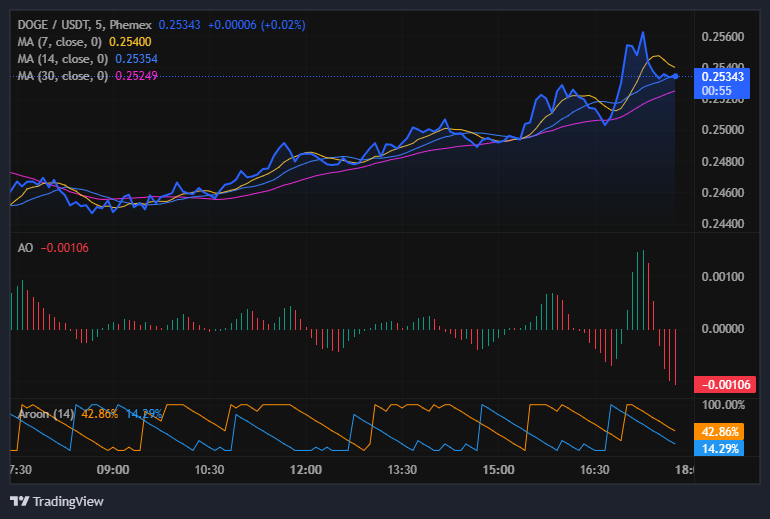770x519 pixels.
Task: Click the blue dot at price line end
Action: [x=676, y=76]
